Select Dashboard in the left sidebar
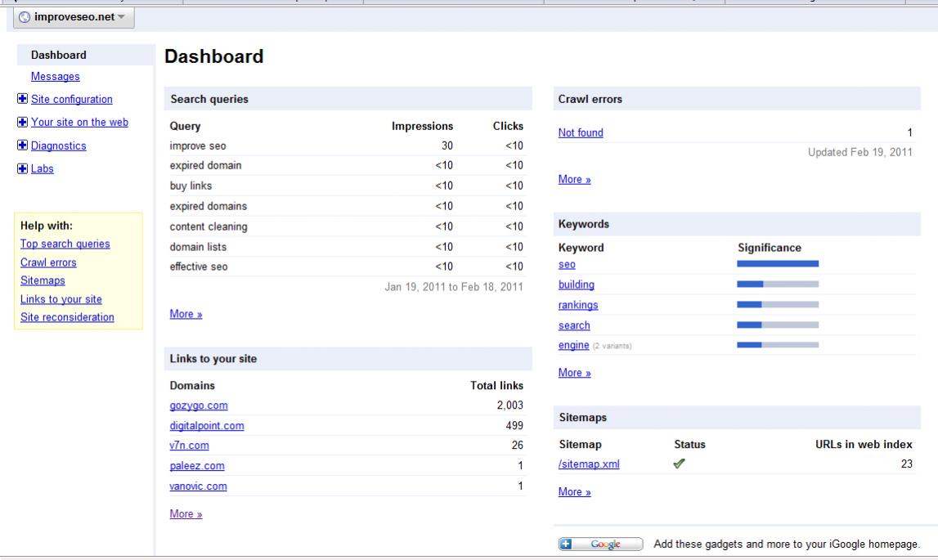Image resolution: width=938 pixels, height=560 pixels. 58,56
